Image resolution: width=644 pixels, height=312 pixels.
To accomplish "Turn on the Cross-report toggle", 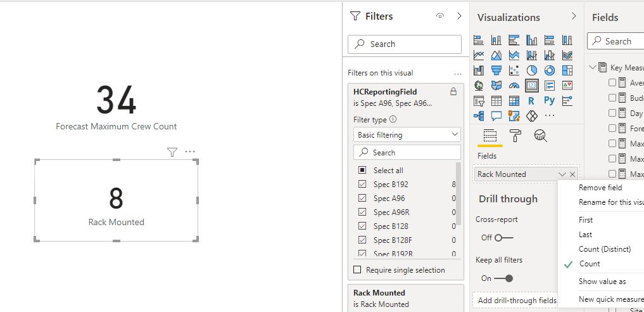I will tap(504, 238).
